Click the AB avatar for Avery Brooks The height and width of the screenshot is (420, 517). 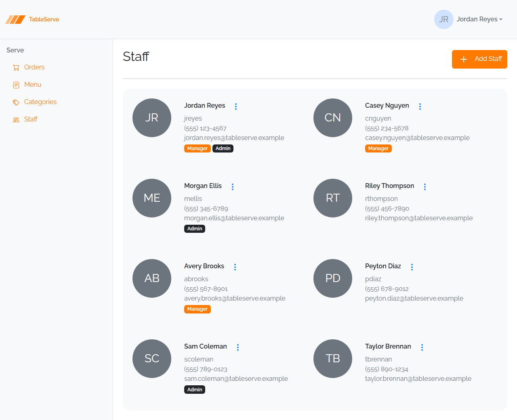point(152,278)
